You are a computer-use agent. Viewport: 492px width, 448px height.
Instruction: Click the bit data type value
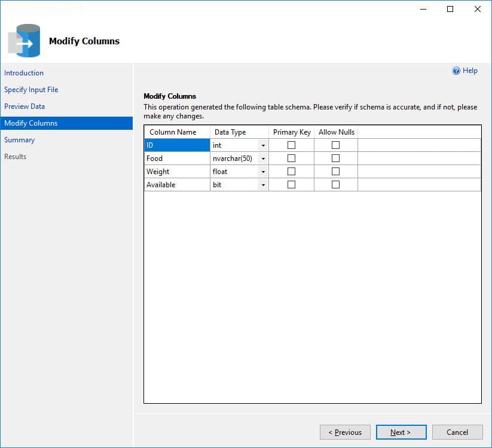(x=217, y=185)
